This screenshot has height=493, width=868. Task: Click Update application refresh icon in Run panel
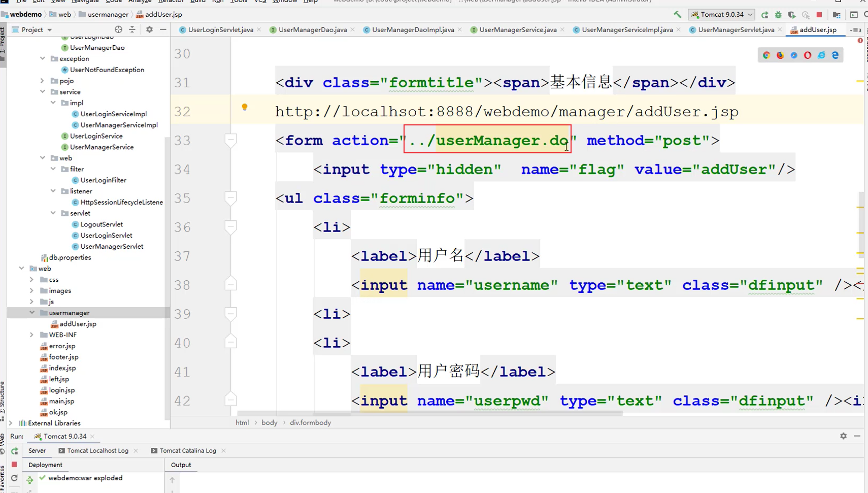click(x=15, y=478)
